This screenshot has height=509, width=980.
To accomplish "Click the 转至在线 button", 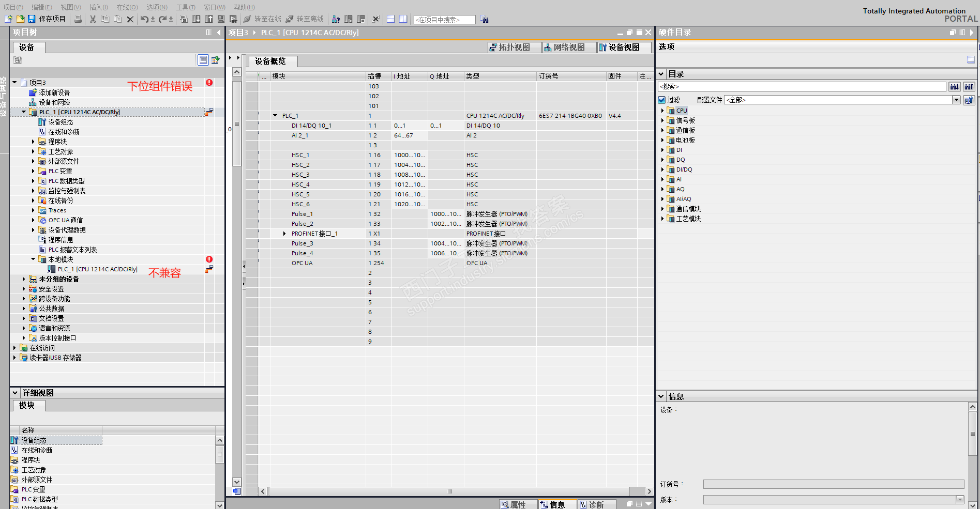I will point(263,19).
